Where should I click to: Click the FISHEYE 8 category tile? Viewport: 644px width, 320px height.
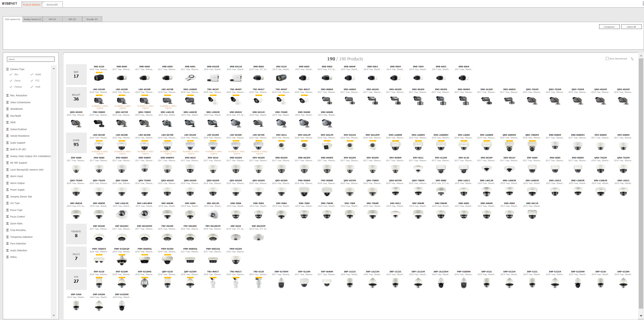coord(76,234)
